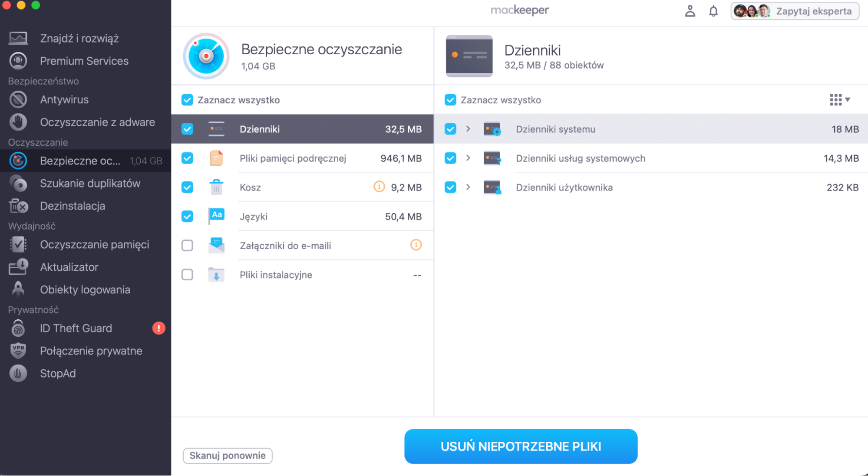
Task: Uncheck left Zaznacz wszystko for categories
Action: (x=187, y=100)
